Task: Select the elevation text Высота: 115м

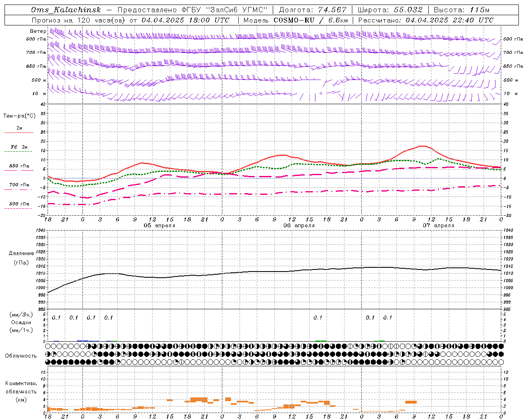Action: [x=461, y=10]
